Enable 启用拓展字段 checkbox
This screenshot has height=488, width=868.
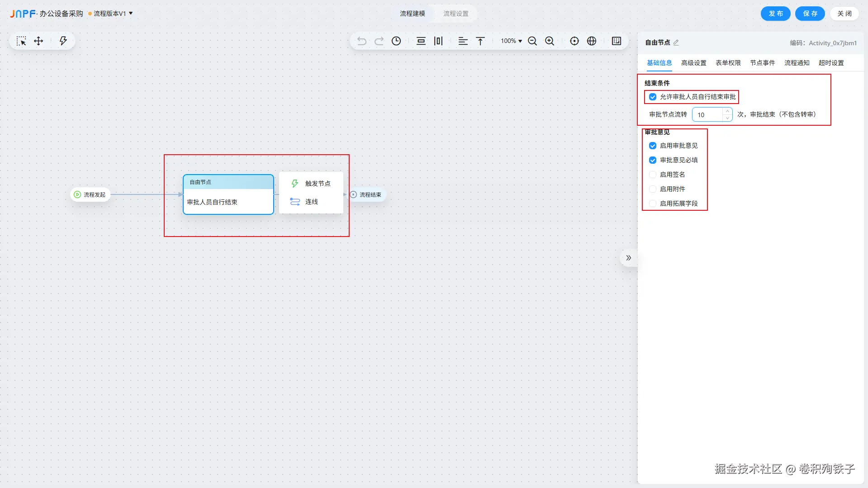point(653,204)
